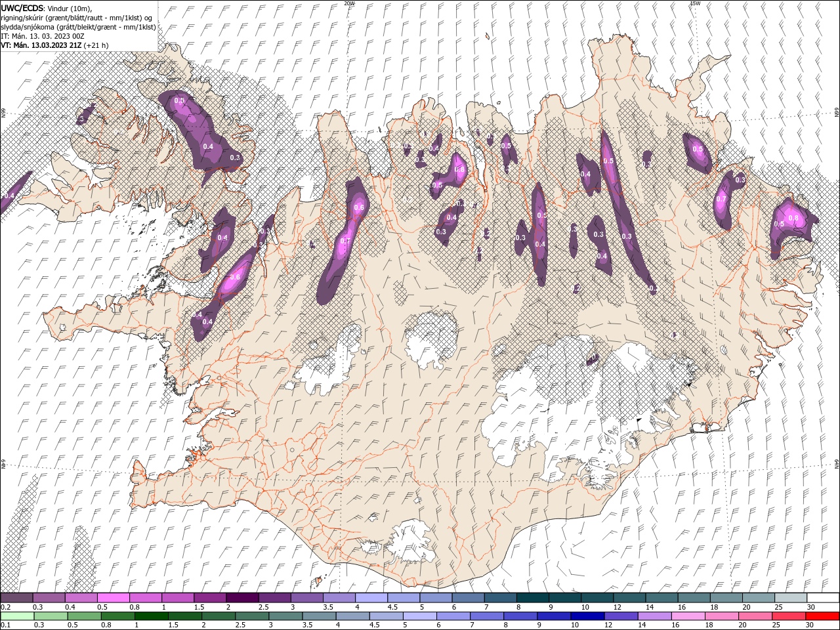The height and width of the screenshot is (630, 840).
Task: Click the 'slydda/snjókoma' legend description line
Action: (x=78, y=27)
